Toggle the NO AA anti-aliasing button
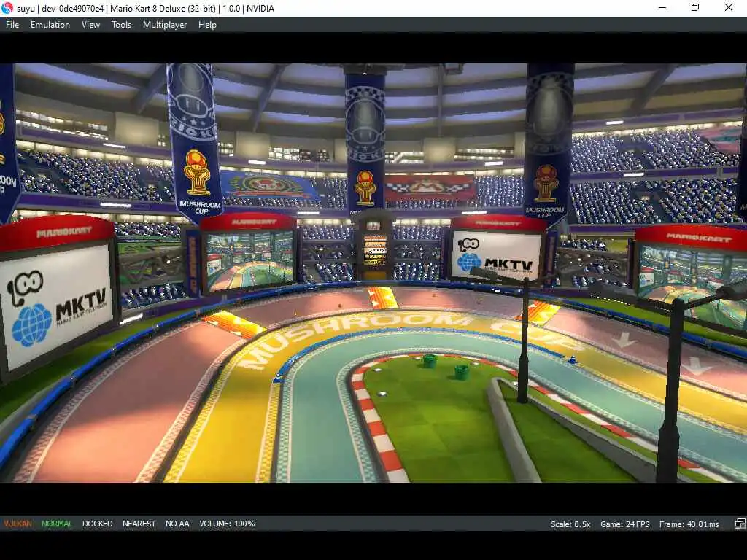 177,524
